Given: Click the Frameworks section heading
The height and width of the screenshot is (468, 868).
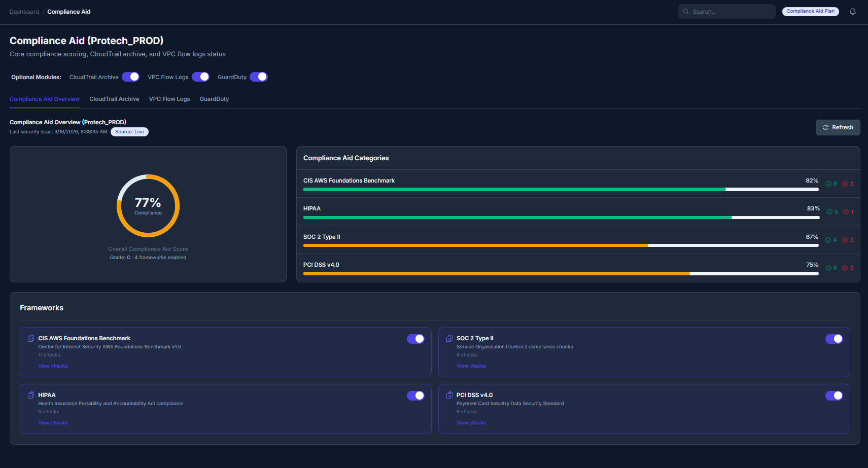Looking at the screenshot, I should [x=42, y=308].
